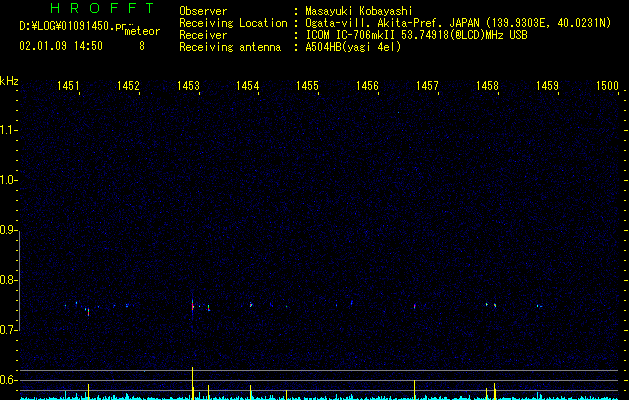Click the 1.0 kHz frequency label

point(9,180)
